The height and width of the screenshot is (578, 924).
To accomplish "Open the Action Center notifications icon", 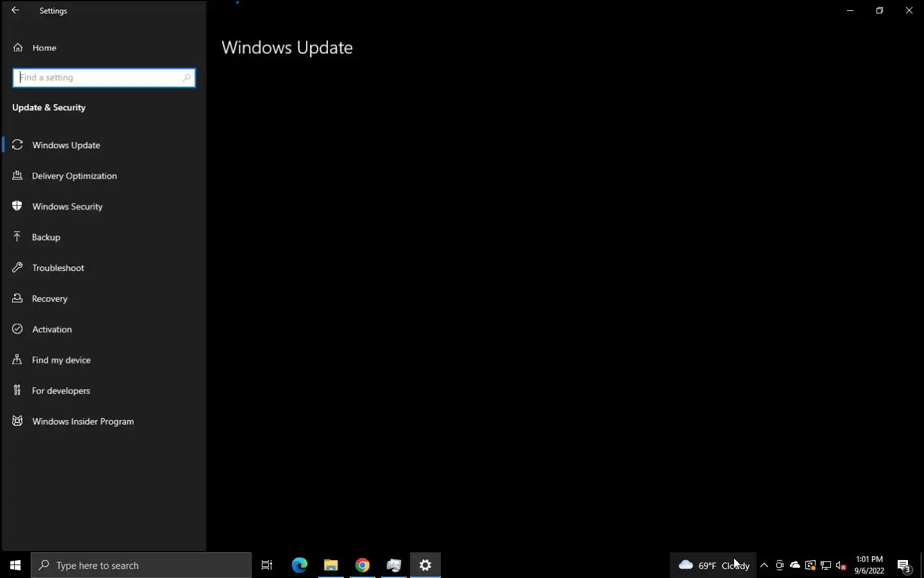I will coord(904,565).
